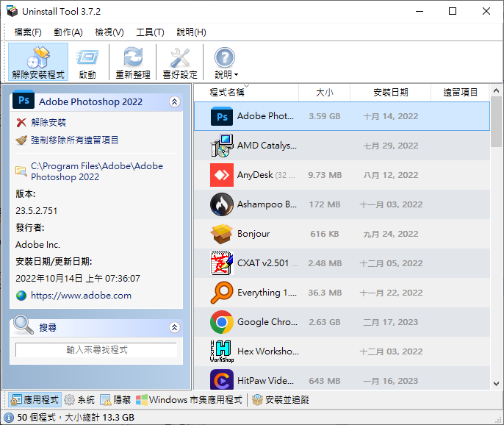Select the HitPaw Video icon in list
This screenshot has height=425, width=504.
point(222,380)
